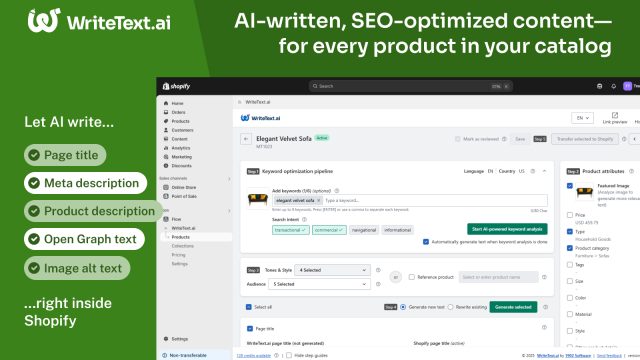Open Link preview icon
The height and width of the screenshot is (360, 640).
(x=615, y=116)
